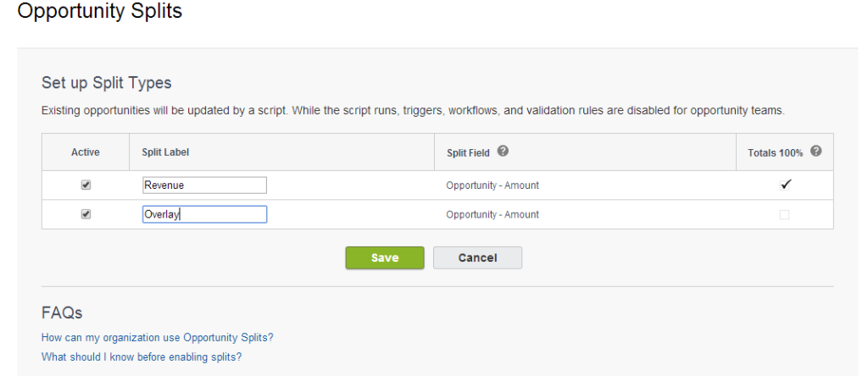Click into the Overlay split label field
Screen dimensions: 868x376
click(204, 214)
